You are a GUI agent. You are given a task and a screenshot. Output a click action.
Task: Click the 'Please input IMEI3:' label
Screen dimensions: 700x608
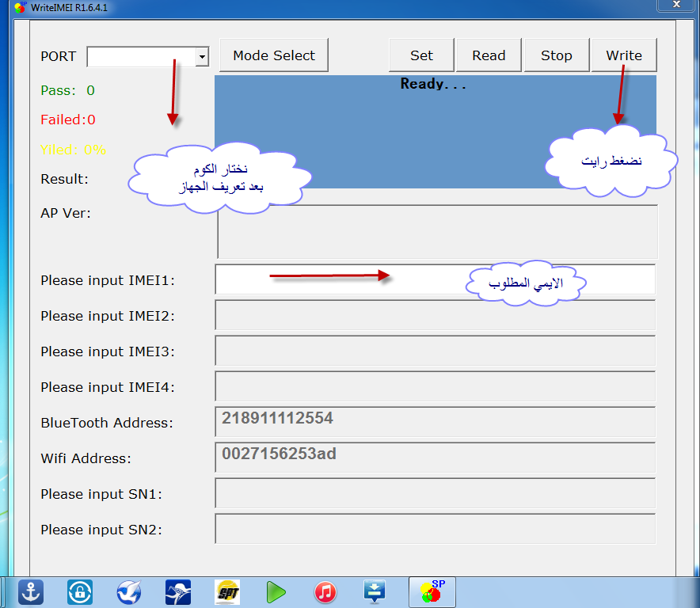tap(108, 351)
